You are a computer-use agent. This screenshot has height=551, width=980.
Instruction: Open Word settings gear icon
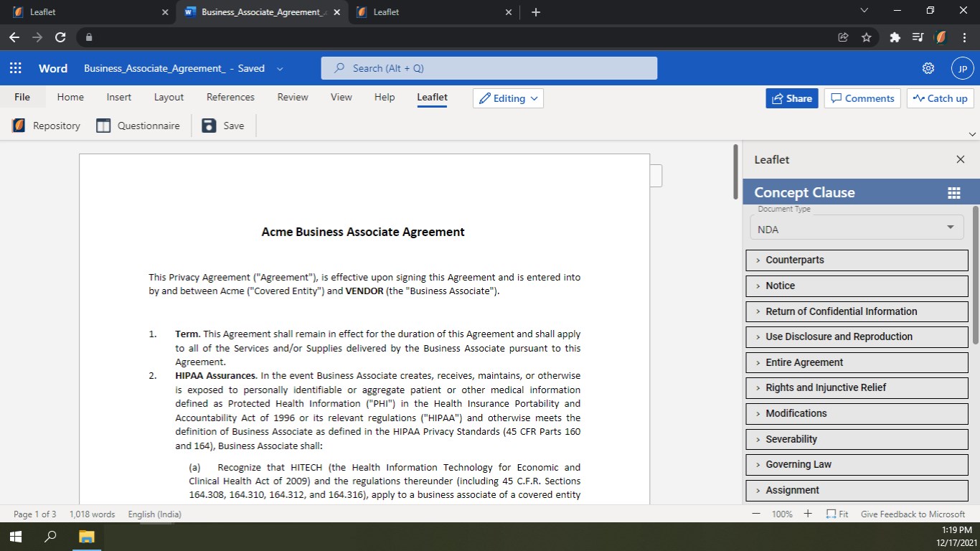(x=928, y=68)
